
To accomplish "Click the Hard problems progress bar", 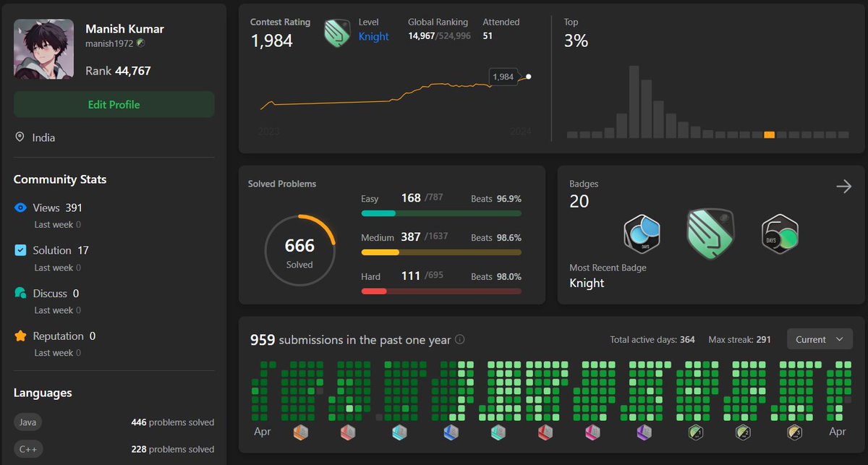I will [x=441, y=291].
